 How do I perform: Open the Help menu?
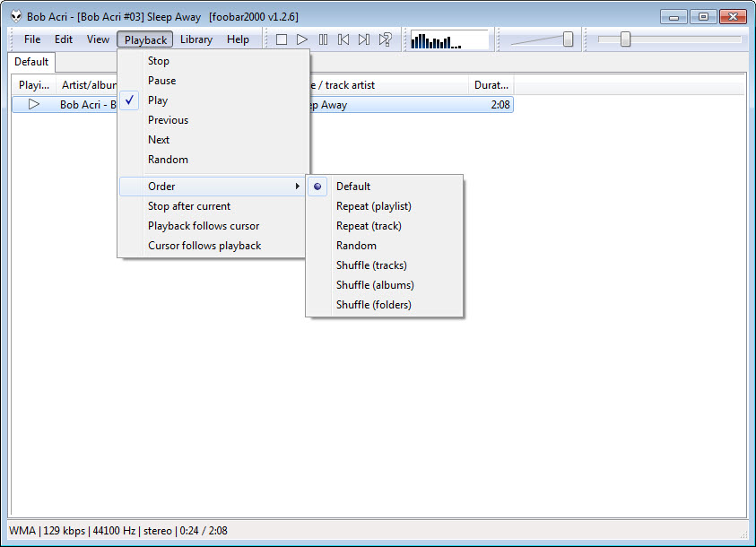238,39
